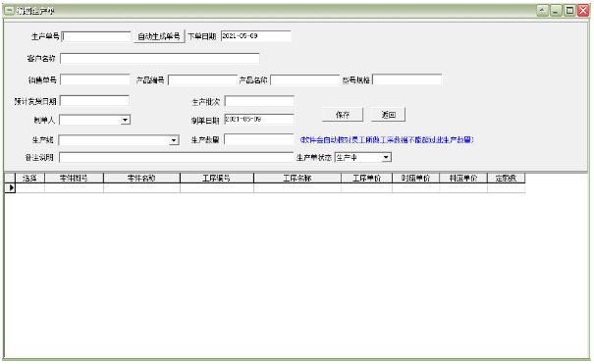Open the 生产单状态 dropdown showing 生产中
The height and width of the screenshot is (364, 594).
386,157
